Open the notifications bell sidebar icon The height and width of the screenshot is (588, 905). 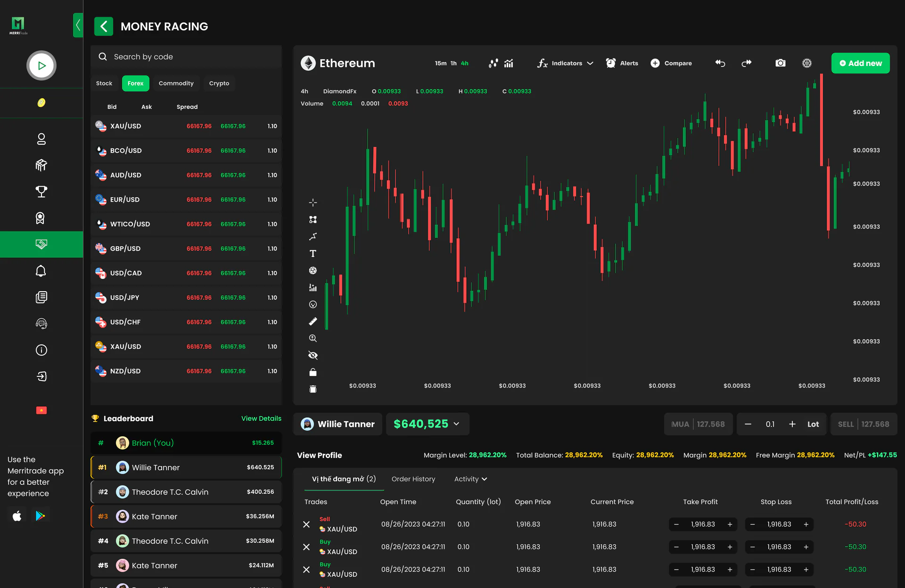(x=41, y=271)
